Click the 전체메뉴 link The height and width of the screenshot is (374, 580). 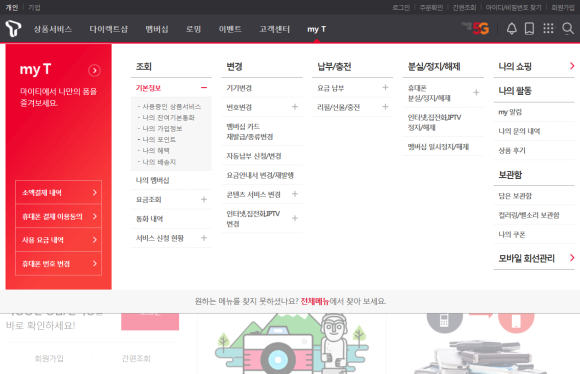[x=315, y=301]
